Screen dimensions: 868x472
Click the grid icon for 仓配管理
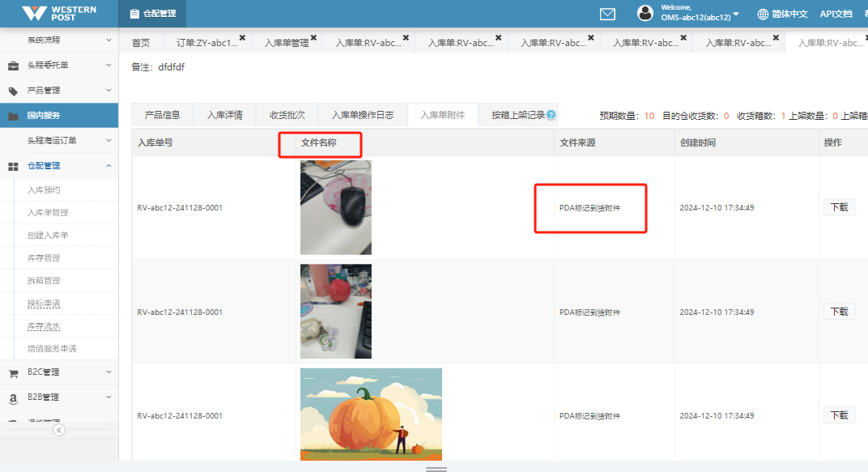coord(13,166)
